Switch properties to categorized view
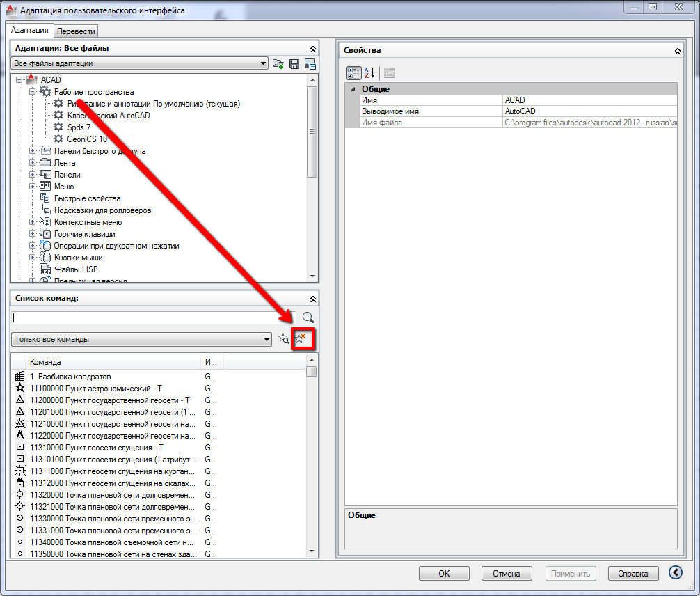The width and height of the screenshot is (700, 596). pos(353,72)
